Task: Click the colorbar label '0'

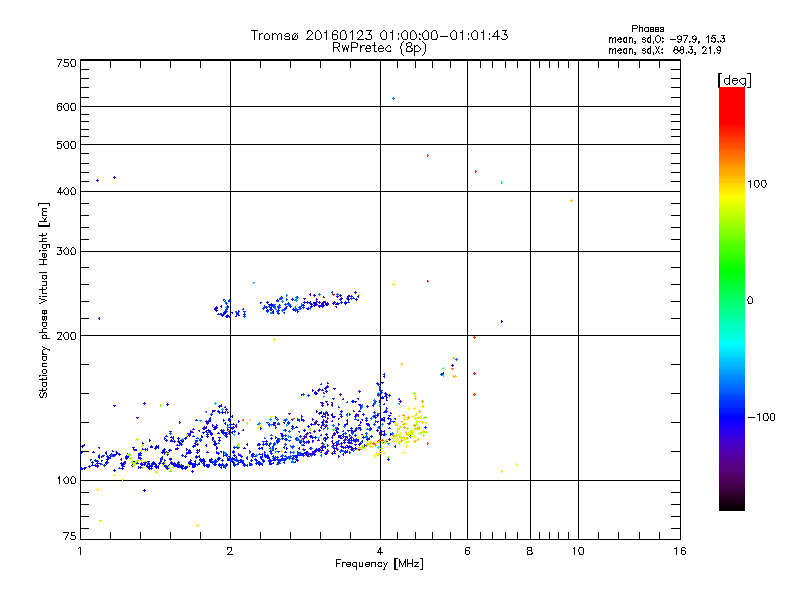Action: (x=749, y=301)
